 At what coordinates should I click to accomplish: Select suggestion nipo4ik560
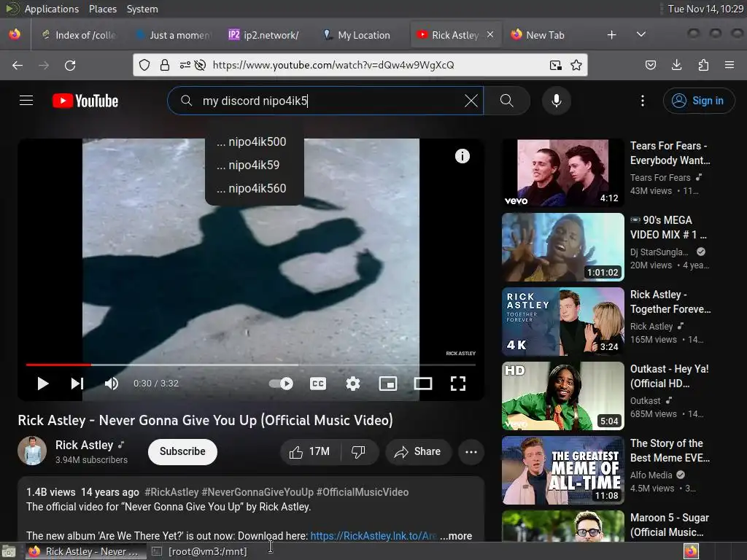click(x=255, y=189)
